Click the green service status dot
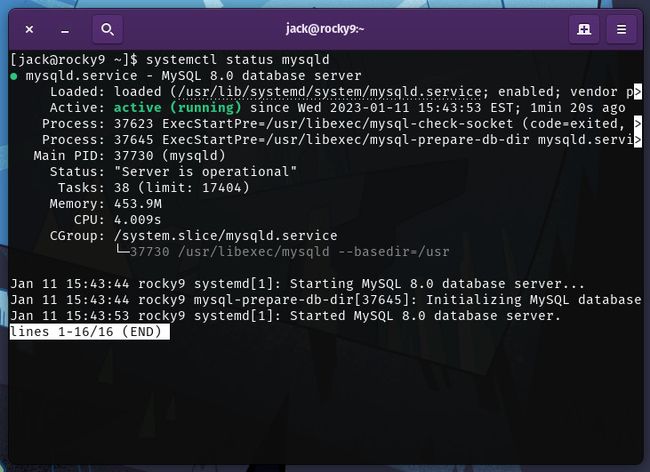650x472 pixels. (x=14, y=76)
